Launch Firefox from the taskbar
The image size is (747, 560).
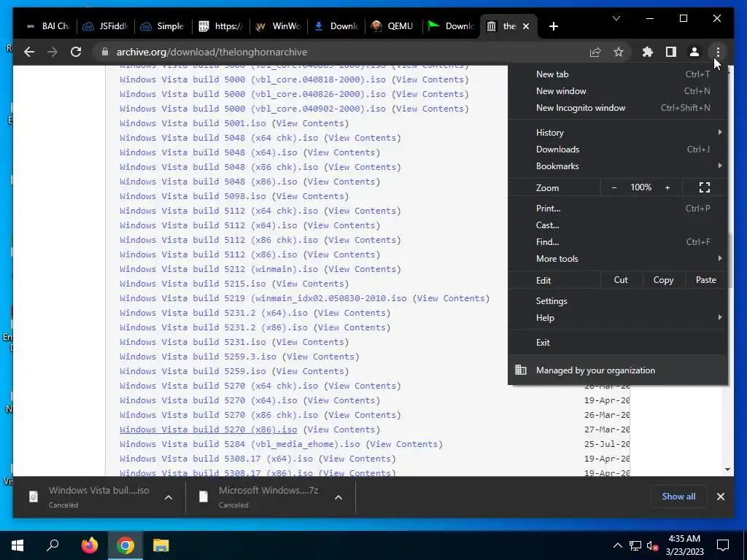coord(89,545)
